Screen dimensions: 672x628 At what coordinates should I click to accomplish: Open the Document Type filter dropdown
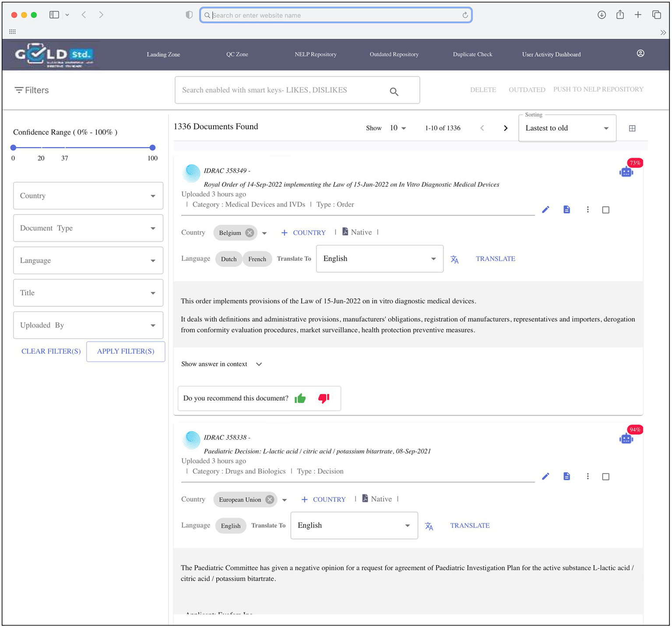[88, 228]
